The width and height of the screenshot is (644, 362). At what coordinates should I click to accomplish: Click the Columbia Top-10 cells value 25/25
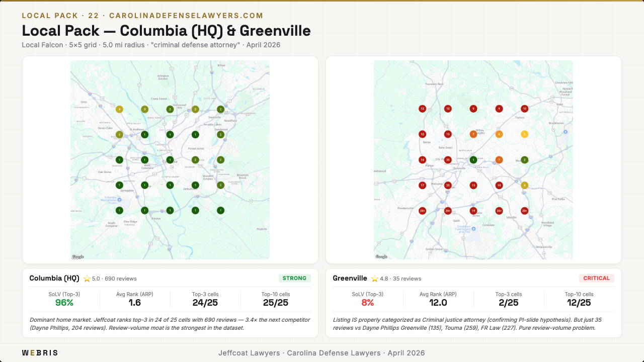tap(276, 303)
